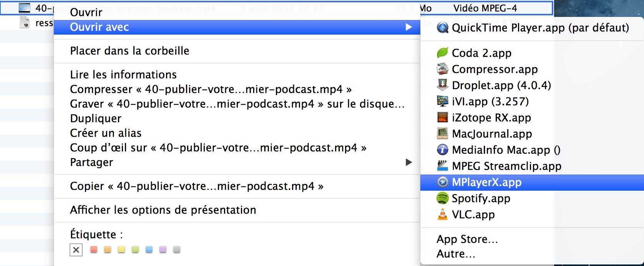
Task: Click the iZotope RX app icon
Action: click(443, 117)
